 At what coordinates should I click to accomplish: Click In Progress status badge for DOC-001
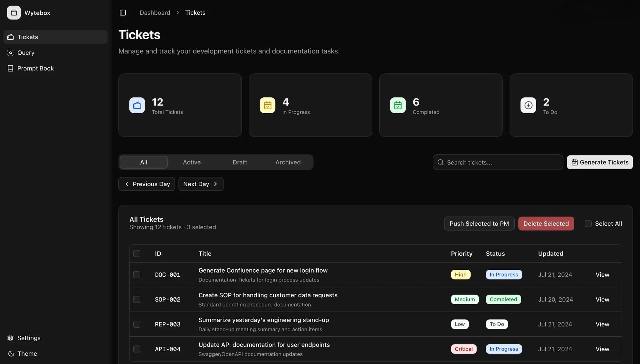pos(504,274)
